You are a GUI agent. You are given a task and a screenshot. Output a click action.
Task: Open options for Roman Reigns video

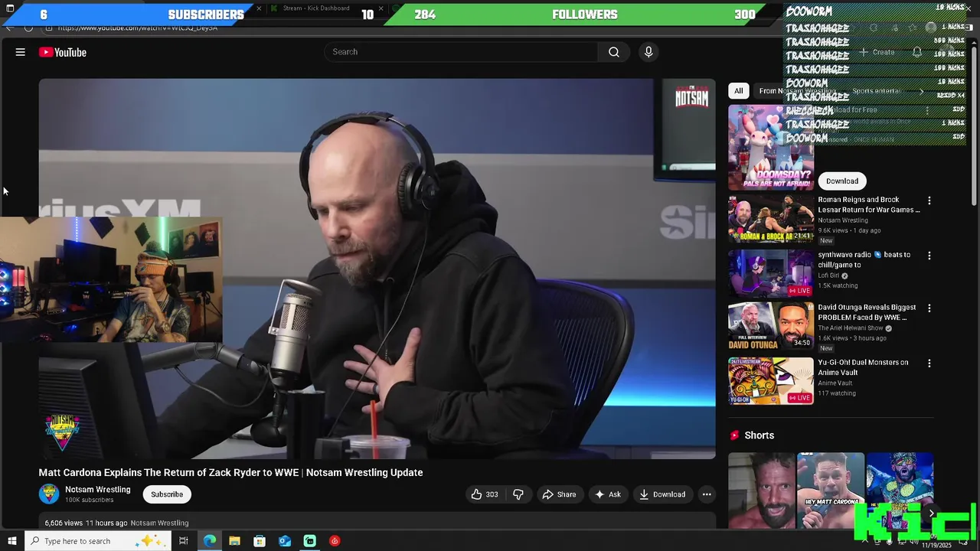[929, 201]
